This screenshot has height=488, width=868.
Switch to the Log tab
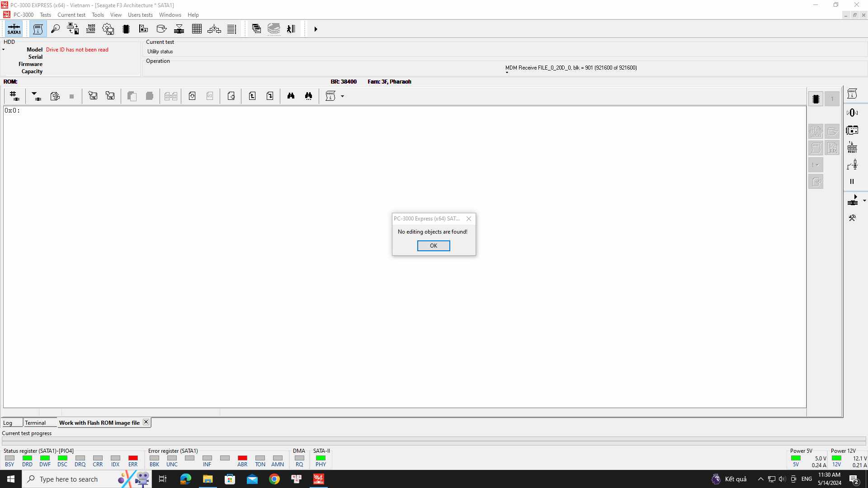tap(12, 423)
